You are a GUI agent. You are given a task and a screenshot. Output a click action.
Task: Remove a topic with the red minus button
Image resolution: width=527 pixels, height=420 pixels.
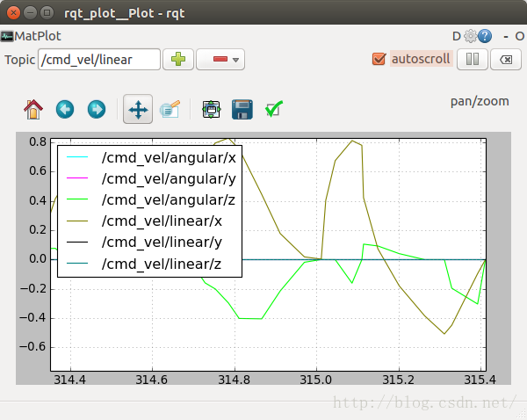[x=220, y=59]
